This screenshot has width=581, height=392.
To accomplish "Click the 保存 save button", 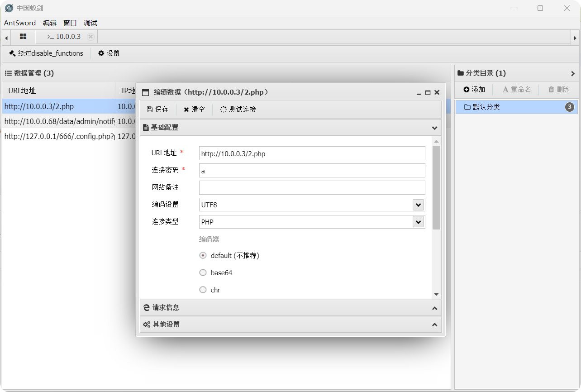I will pyautogui.click(x=157, y=109).
